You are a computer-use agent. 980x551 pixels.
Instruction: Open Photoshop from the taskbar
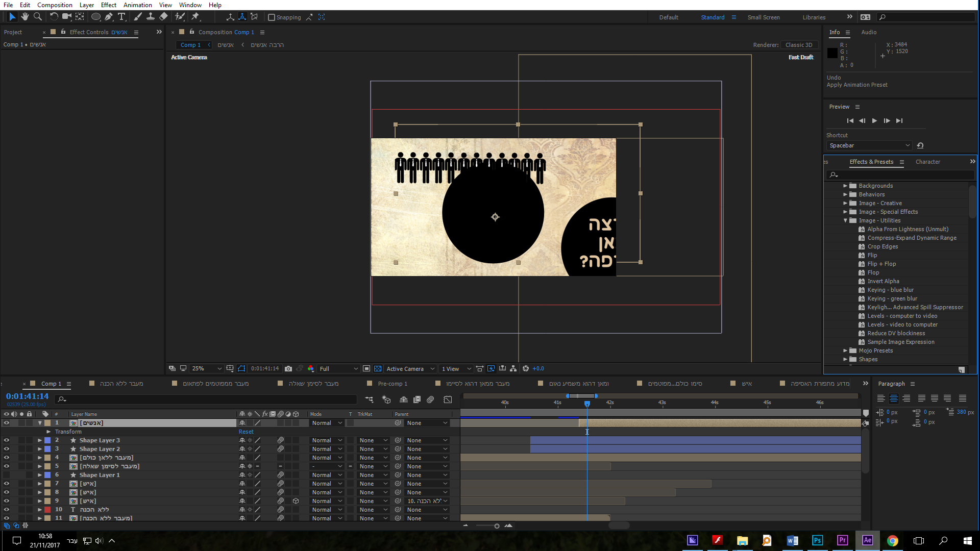pyautogui.click(x=817, y=540)
